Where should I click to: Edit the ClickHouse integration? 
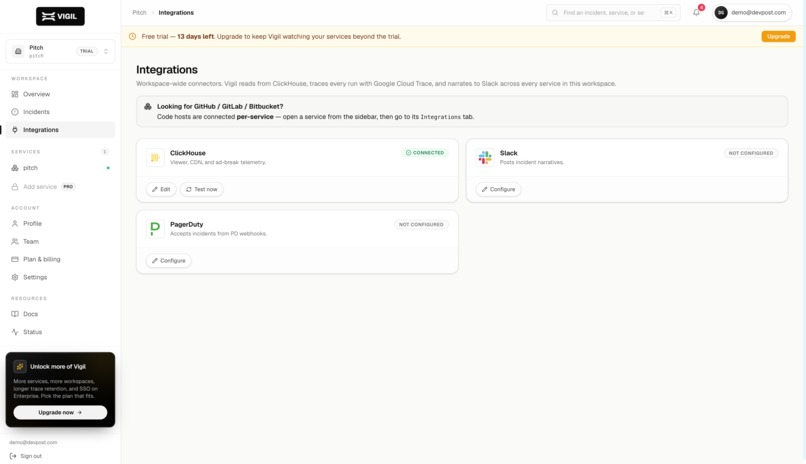(161, 189)
